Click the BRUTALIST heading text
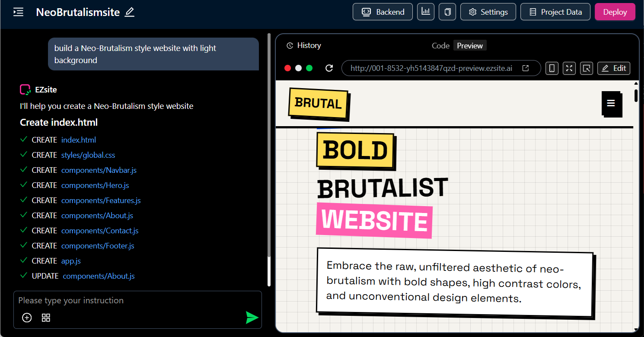Viewport: 644px width, 337px height. pos(383,188)
